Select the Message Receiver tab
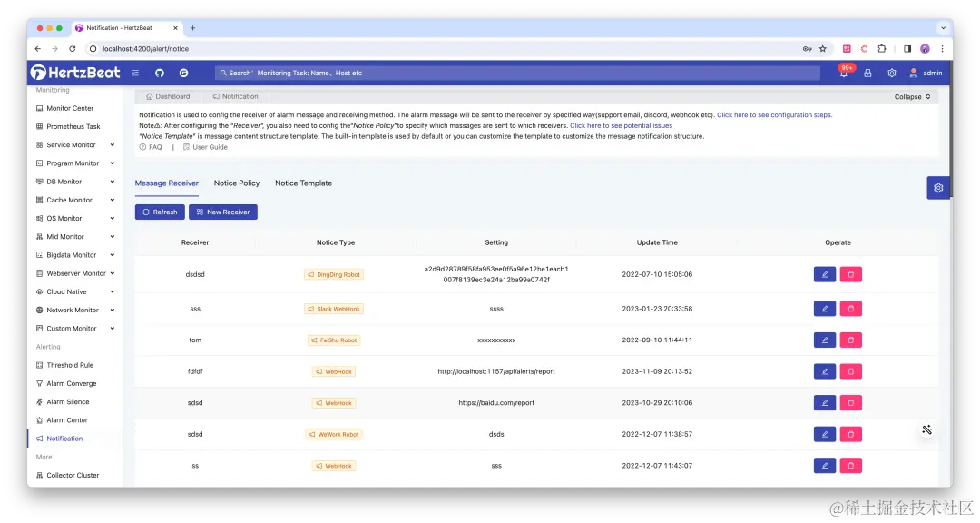 (x=166, y=183)
